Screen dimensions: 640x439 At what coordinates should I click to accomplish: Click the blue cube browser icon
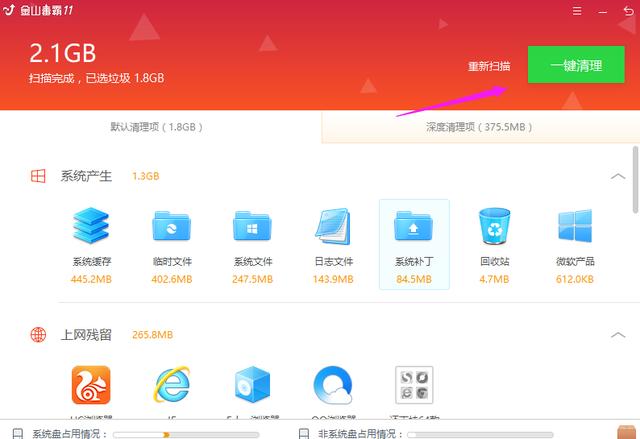(252, 385)
